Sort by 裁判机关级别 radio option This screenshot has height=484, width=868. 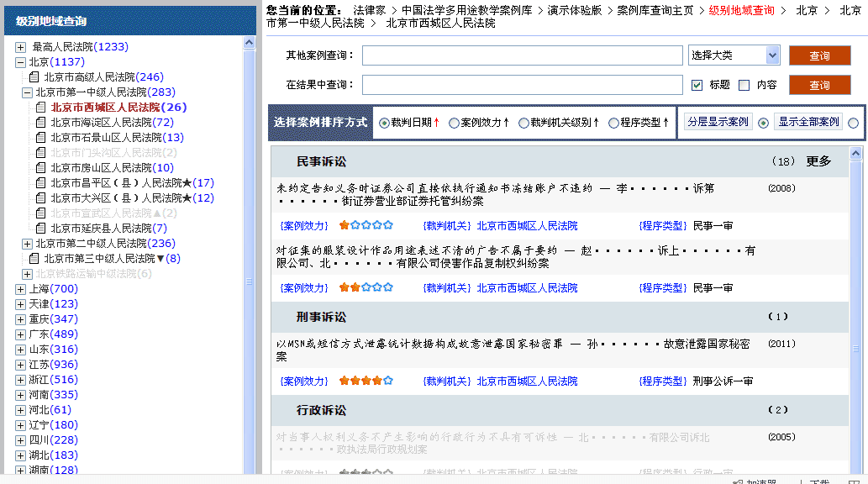[523, 123]
